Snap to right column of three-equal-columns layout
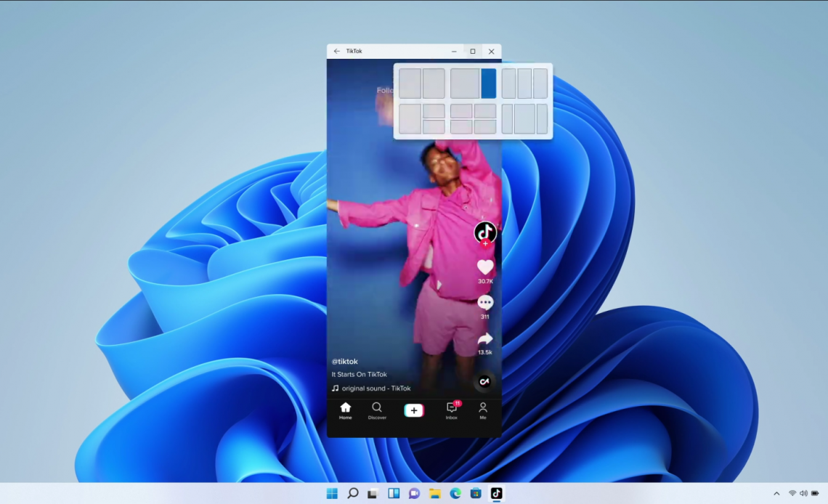 coord(540,84)
